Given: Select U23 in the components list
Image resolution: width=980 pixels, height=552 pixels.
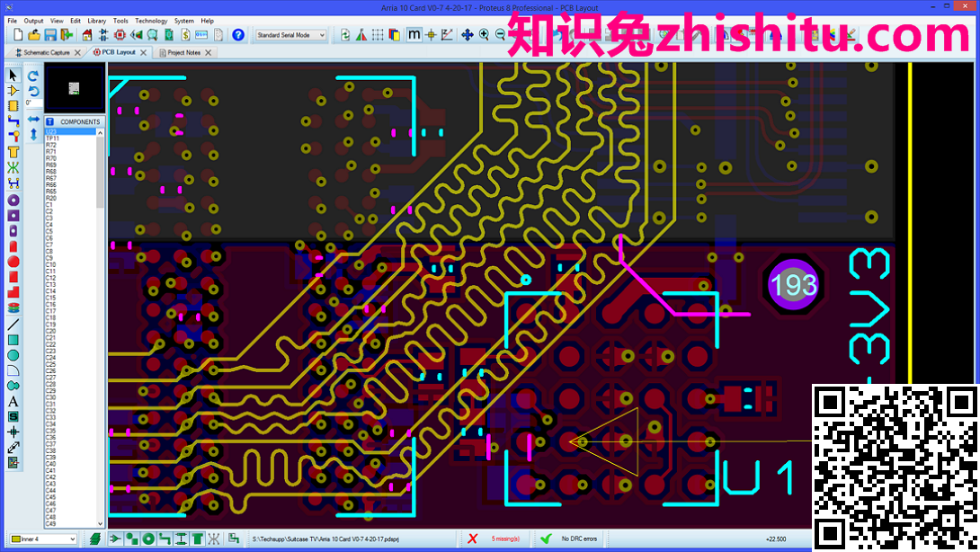Looking at the screenshot, I should pos(70,132).
